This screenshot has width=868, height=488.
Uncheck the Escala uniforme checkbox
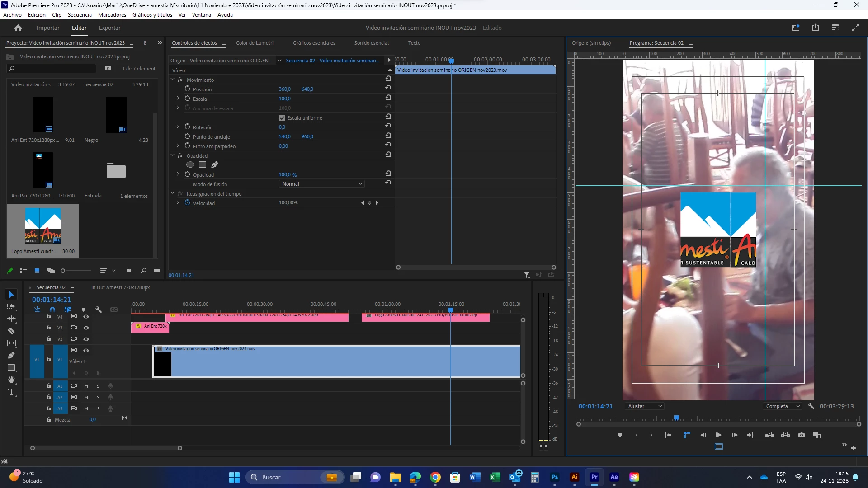tap(282, 118)
